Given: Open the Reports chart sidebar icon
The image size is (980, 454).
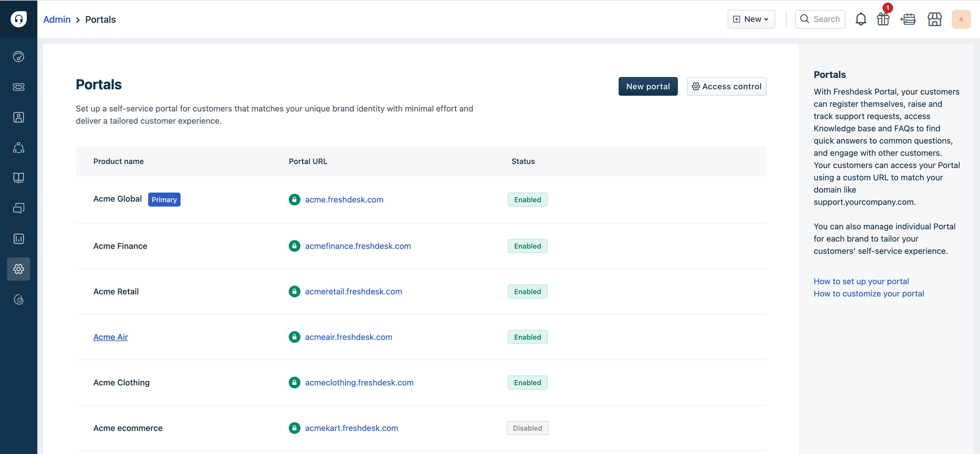Looking at the screenshot, I should pos(19,239).
